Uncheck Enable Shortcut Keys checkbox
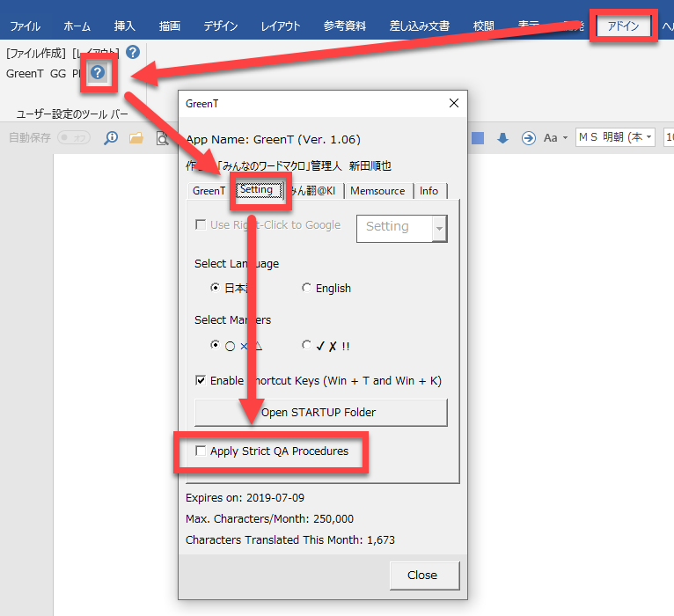Screen dimensions: 674x616 201,381
